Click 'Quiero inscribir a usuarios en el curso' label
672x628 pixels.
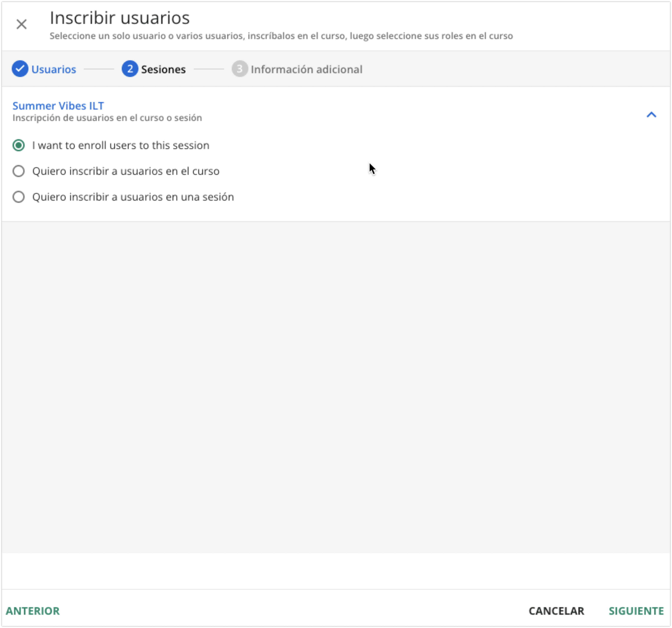(126, 171)
